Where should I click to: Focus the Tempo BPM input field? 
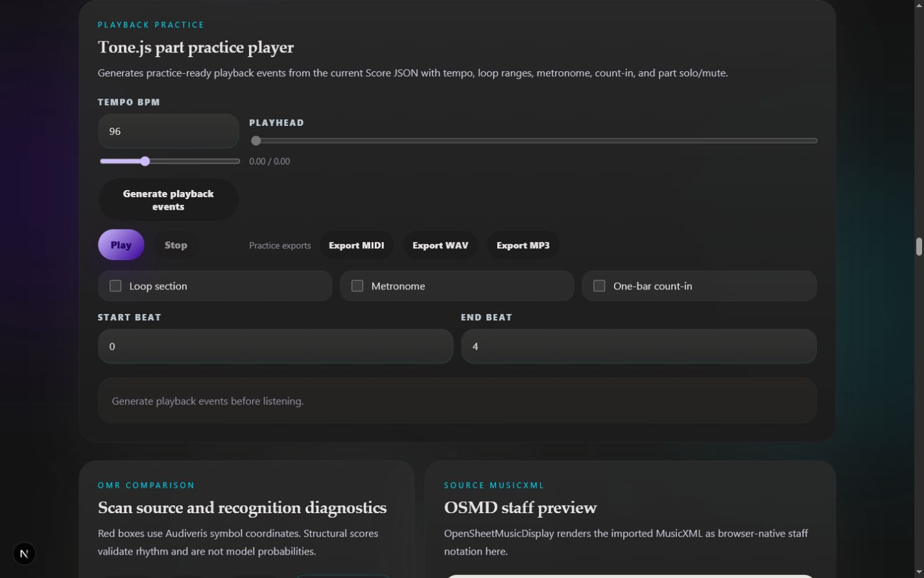[169, 131]
